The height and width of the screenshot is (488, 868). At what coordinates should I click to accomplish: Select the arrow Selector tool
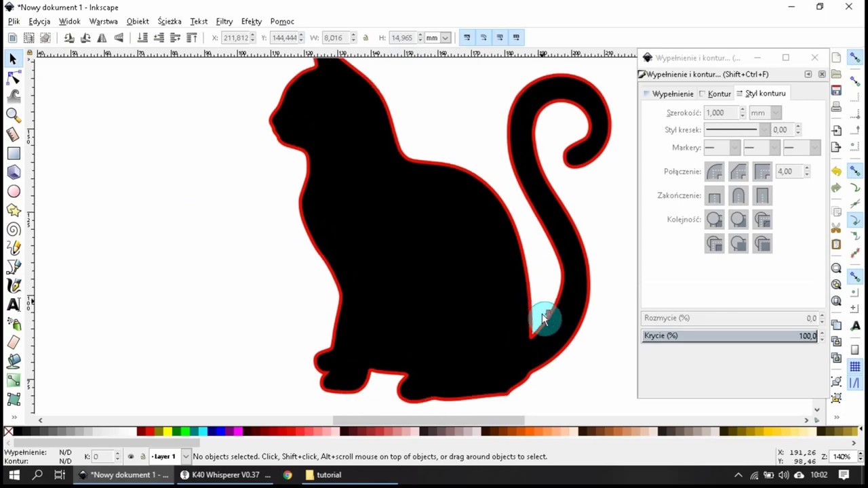[13, 59]
